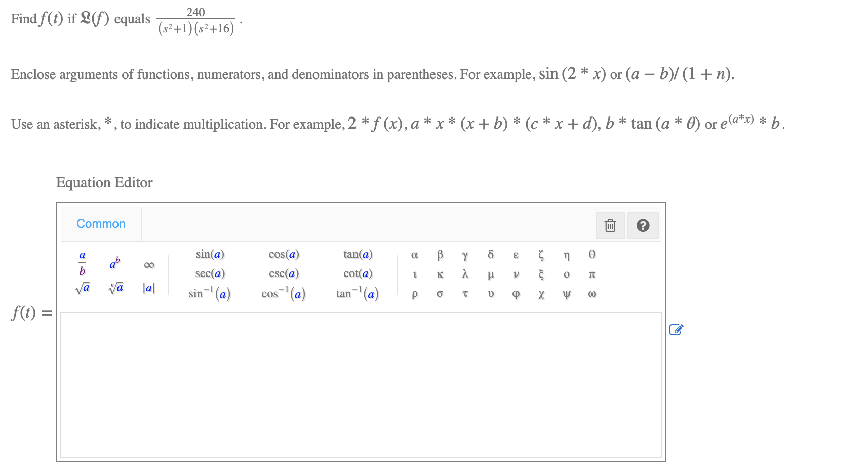Insert the sec(a) function
868x473 pixels.
(209, 274)
